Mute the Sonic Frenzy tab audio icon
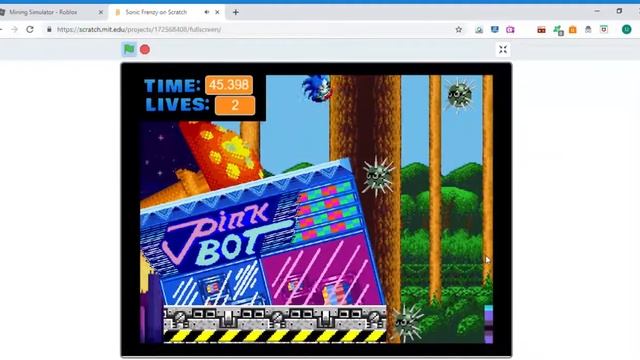This screenshot has width=640, height=360. point(207,12)
